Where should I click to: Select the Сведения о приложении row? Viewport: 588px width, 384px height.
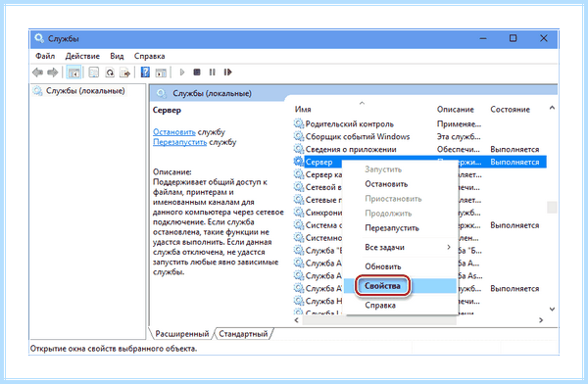[x=419, y=149]
